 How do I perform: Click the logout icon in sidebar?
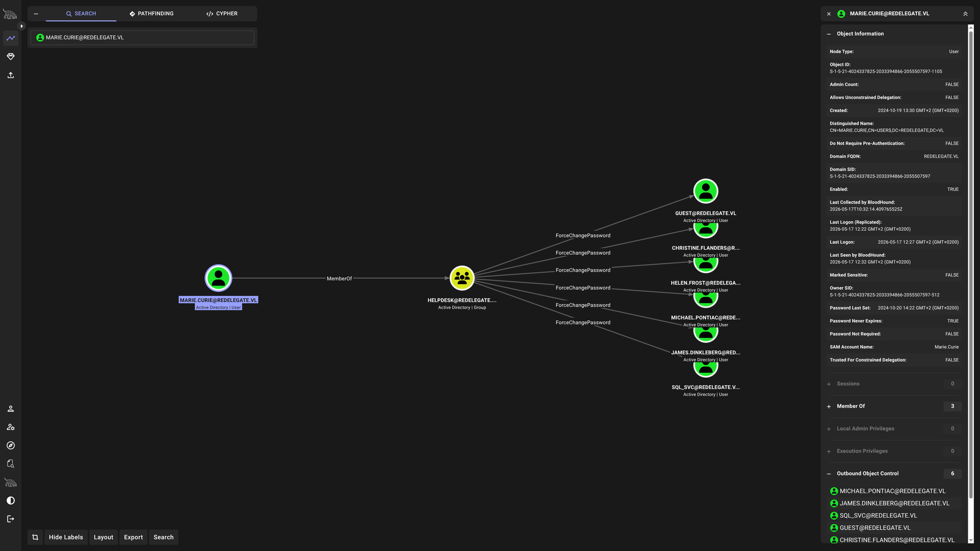[x=11, y=519]
